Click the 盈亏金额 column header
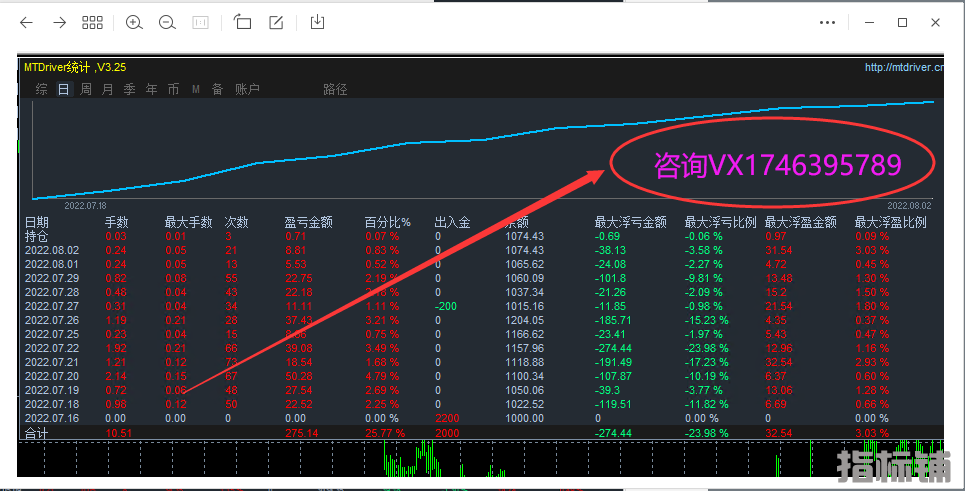This screenshot has height=491, width=965. point(308,222)
